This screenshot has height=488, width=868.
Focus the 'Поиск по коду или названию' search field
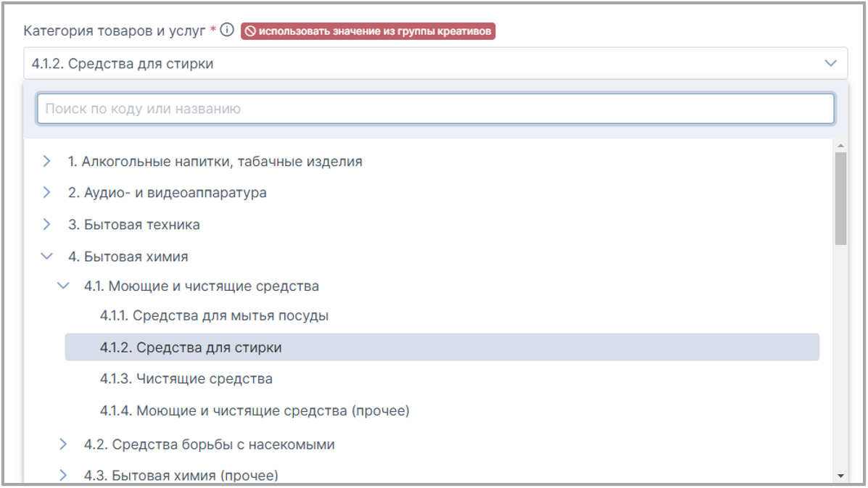click(435, 109)
